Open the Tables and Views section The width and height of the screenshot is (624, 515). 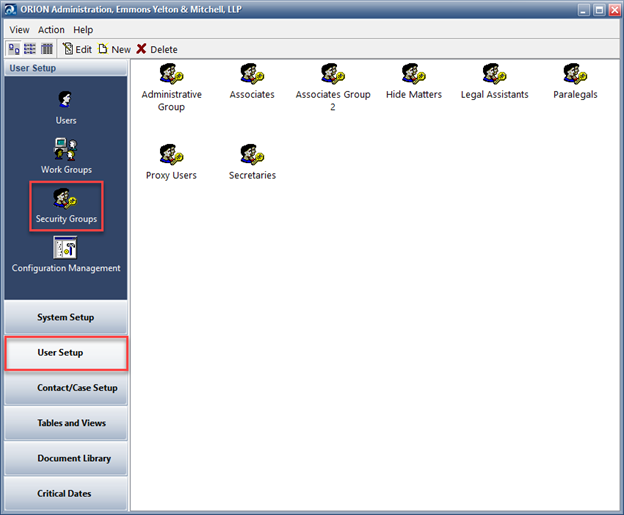(x=66, y=423)
